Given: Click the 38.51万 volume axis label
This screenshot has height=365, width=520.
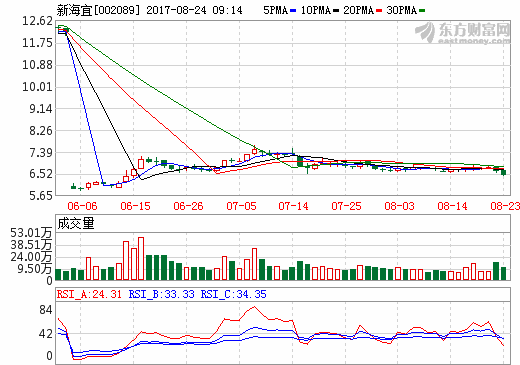Looking at the screenshot, I should click(x=31, y=245).
